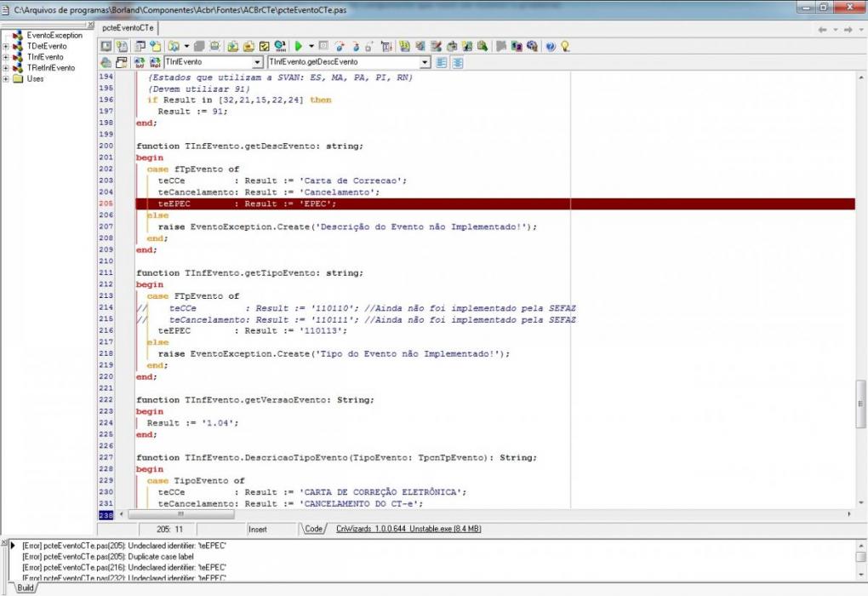Navigate forward using right arrow button
The image size is (868, 596).
click(848, 30)
